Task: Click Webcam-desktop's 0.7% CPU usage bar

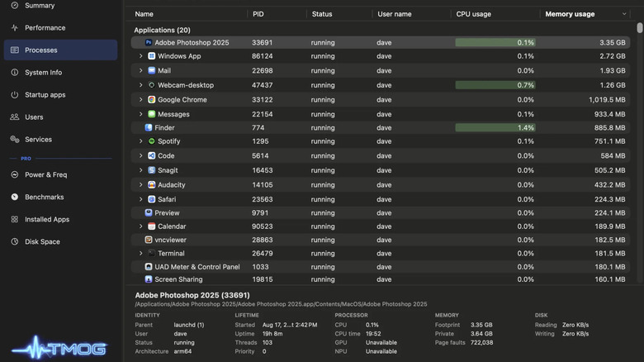Action: 495,85
